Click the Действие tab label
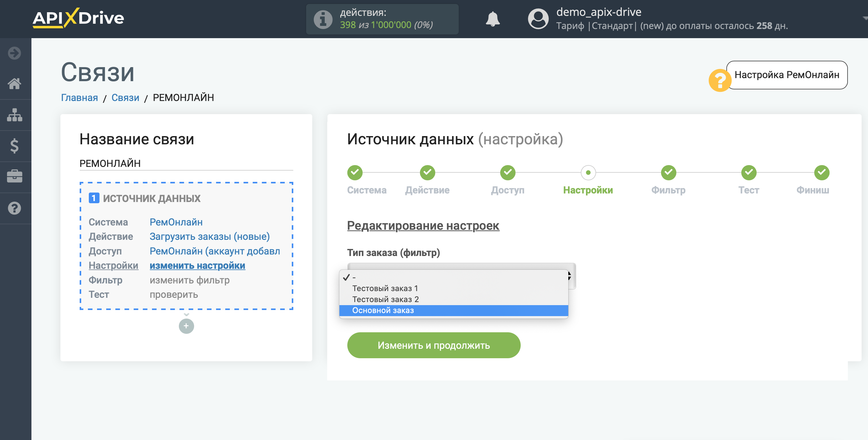 point(427,190)
